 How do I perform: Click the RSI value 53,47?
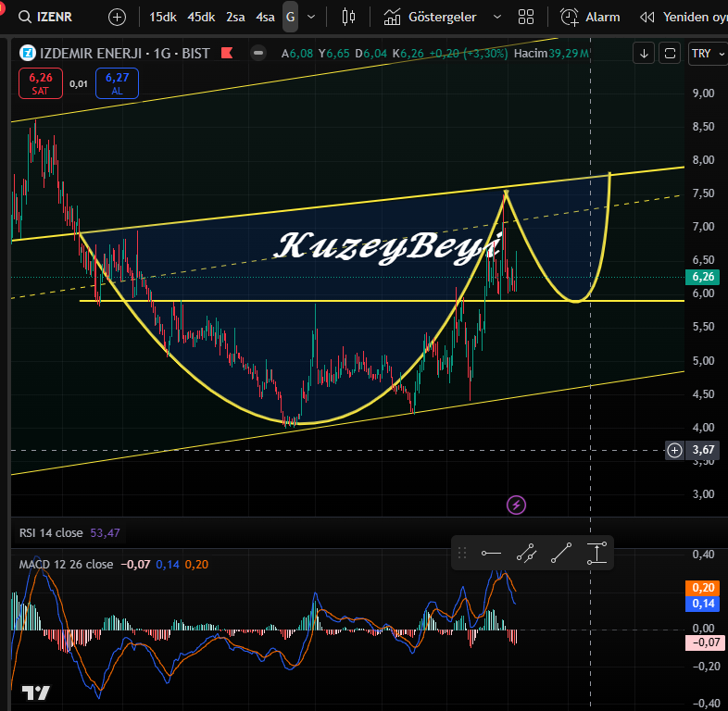(x=105, y=532)
